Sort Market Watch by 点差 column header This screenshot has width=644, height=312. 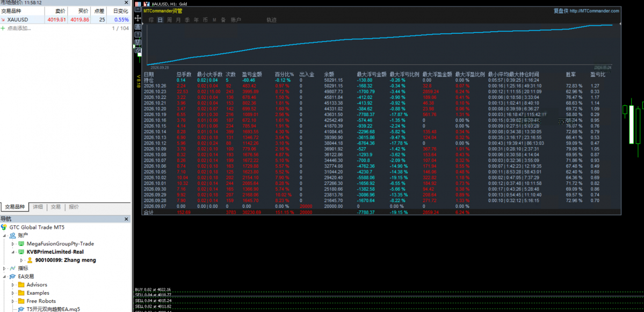coord(99,11)
